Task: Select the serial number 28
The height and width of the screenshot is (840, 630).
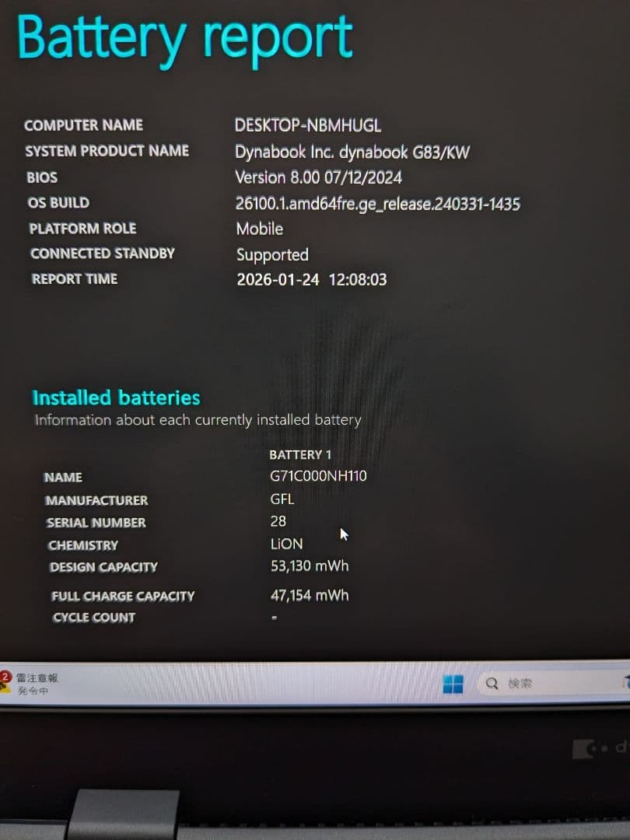Action: 278,522
